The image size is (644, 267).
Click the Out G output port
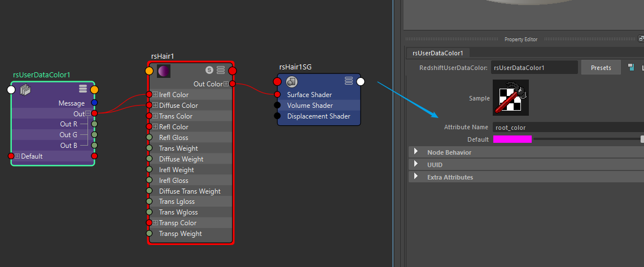(x=94, y=135)
